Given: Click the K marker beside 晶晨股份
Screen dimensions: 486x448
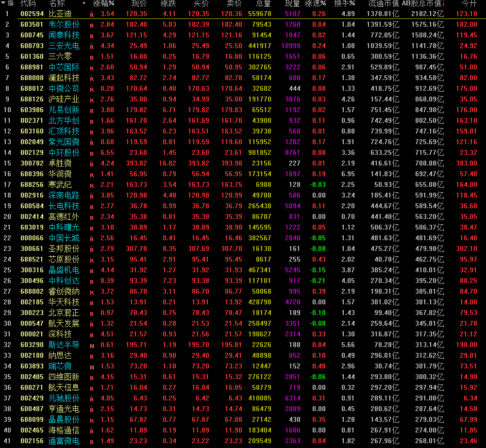Looking at the screenshot, I should pos(92,420).
